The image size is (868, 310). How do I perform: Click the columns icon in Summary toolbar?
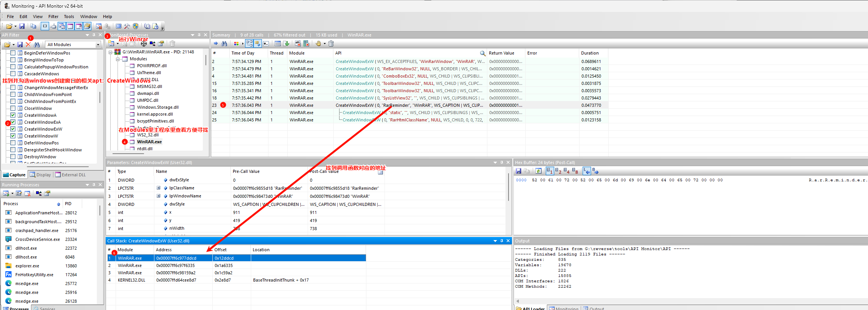(x=278, y=44)
